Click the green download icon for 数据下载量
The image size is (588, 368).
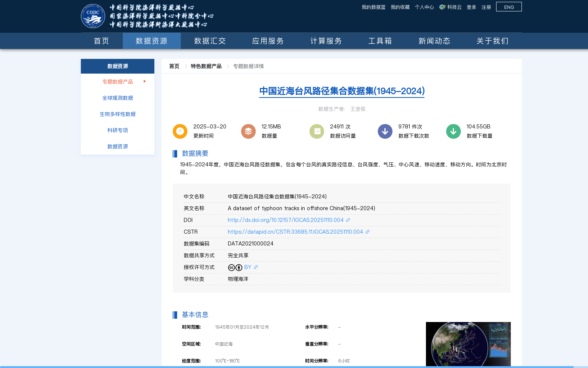click(453, 131)
